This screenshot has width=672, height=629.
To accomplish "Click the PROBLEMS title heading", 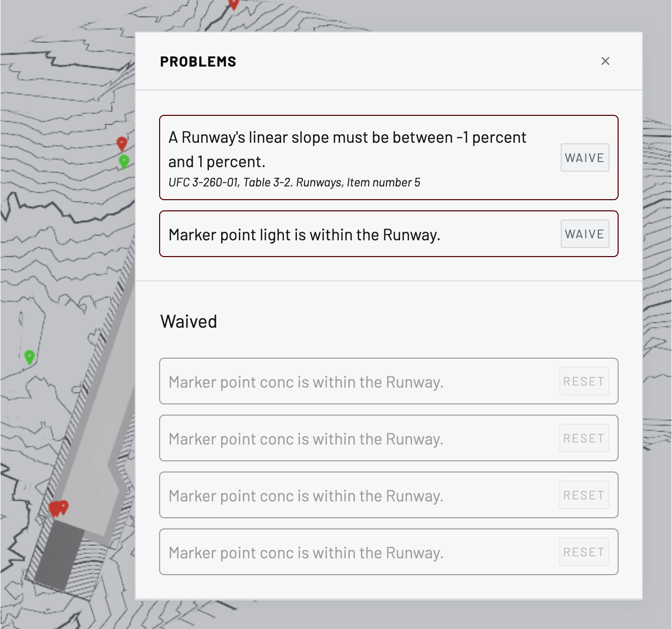I will (198, 61).
